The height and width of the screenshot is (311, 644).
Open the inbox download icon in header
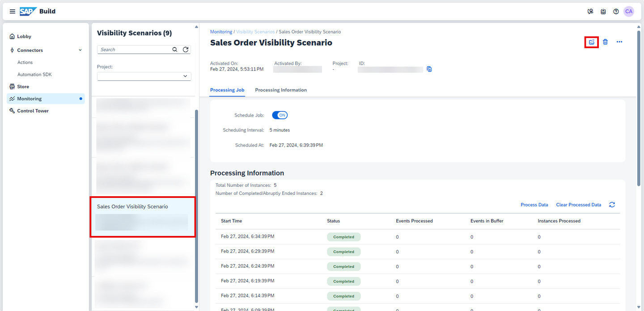(x=603, y=12)
